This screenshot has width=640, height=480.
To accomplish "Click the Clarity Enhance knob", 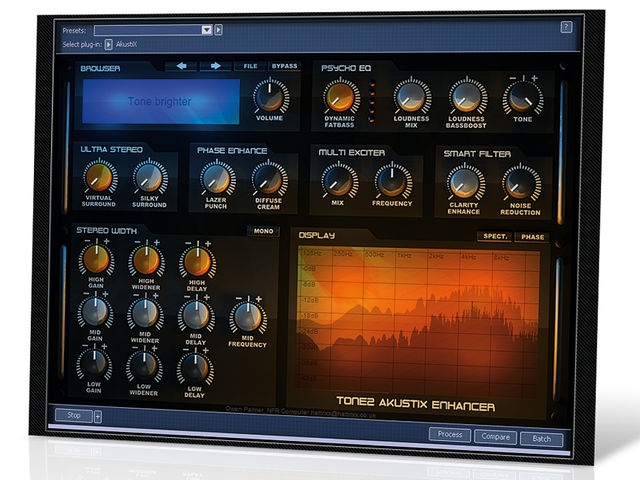I will [x=465, y=182].
